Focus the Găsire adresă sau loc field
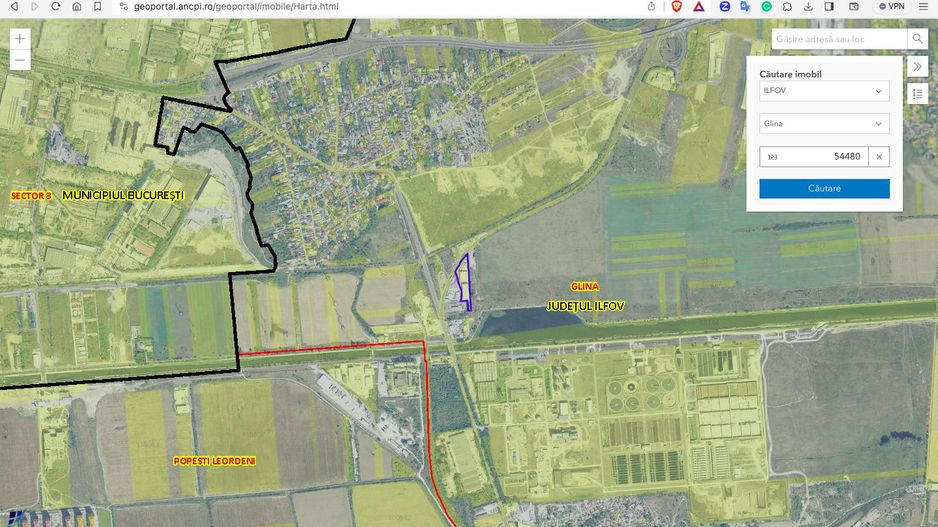 840,39
